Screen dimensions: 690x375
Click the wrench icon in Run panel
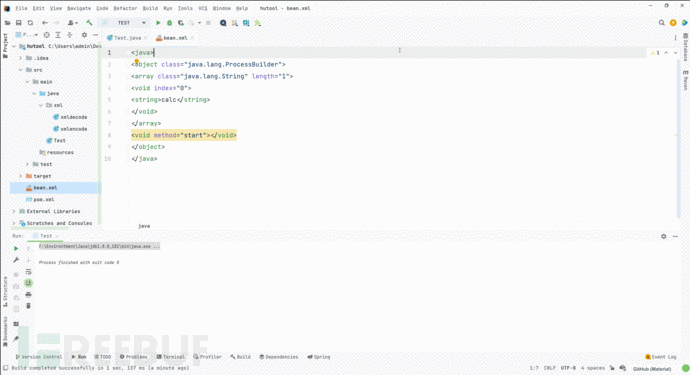point(16,260)
